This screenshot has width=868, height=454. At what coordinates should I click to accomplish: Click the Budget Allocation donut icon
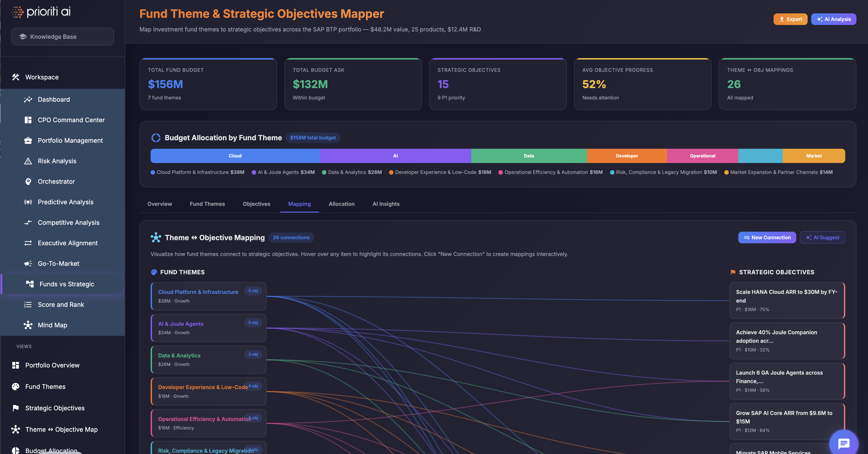point(156,138)
